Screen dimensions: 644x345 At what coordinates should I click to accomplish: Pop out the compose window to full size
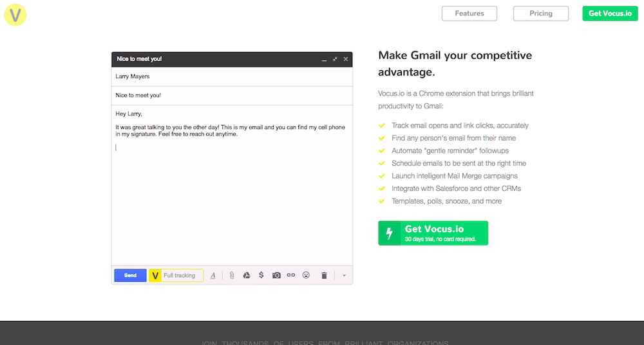click(x=335, y=59)
